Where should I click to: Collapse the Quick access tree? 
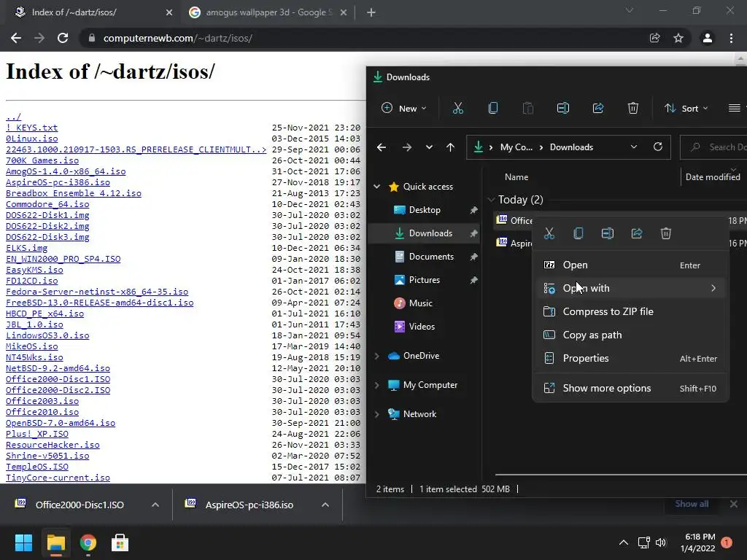(377, 187)
